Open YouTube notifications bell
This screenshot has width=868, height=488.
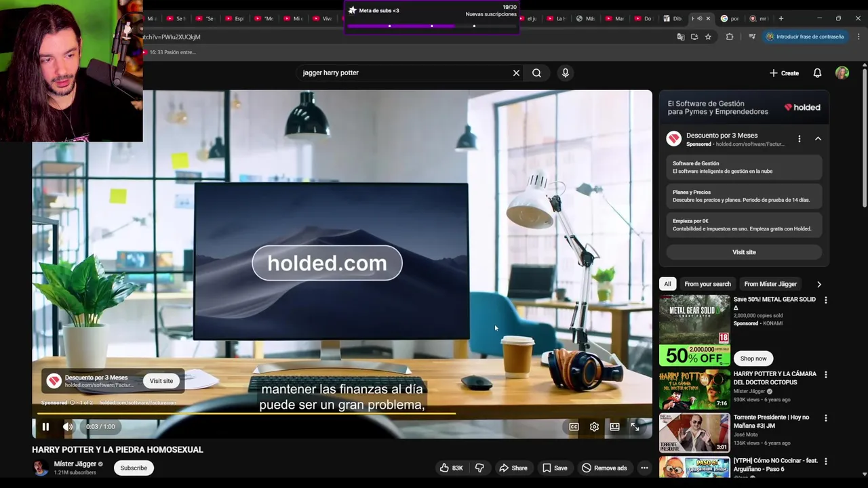click(x=817, y=73)
